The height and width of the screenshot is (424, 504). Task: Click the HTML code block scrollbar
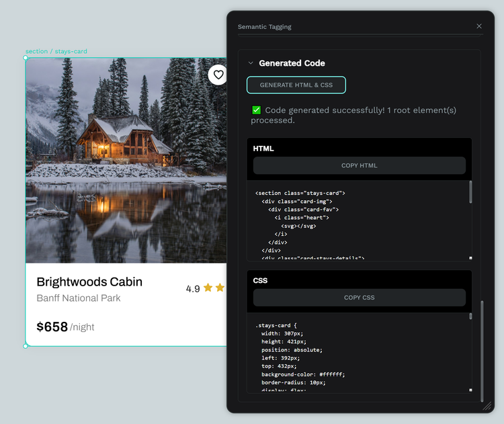[470, 192]
